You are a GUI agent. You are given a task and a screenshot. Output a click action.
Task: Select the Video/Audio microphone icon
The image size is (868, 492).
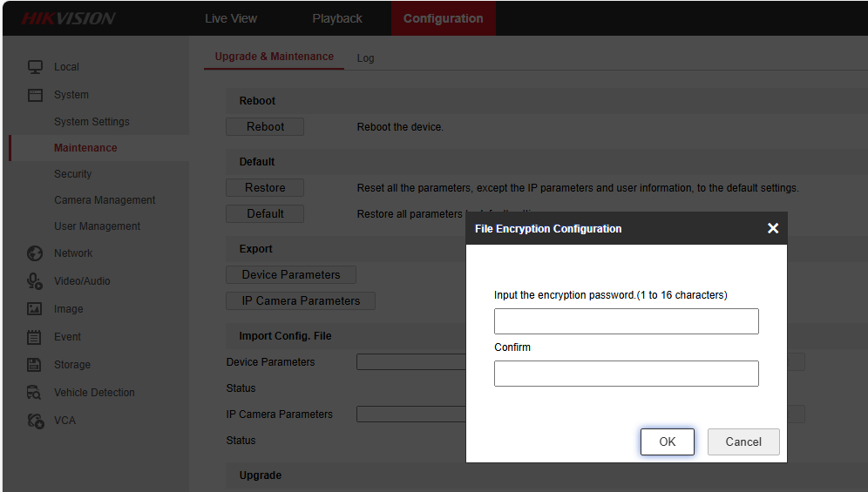click(x=35, y=281)
